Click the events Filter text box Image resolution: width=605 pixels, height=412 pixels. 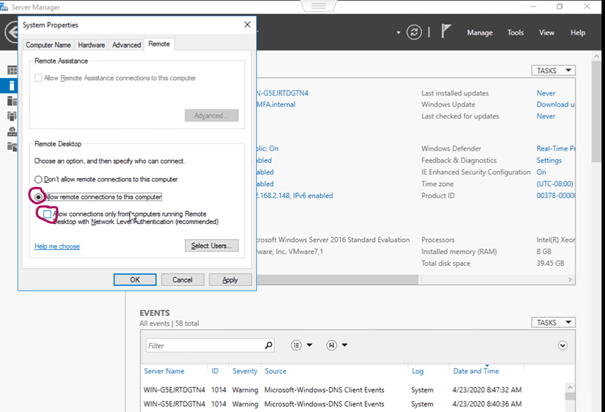204,345
